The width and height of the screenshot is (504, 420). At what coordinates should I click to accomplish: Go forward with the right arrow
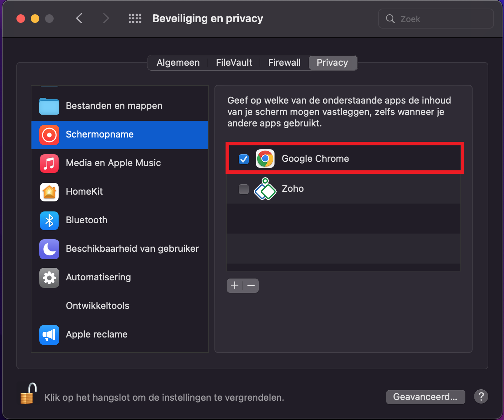[x=106, y=18]
